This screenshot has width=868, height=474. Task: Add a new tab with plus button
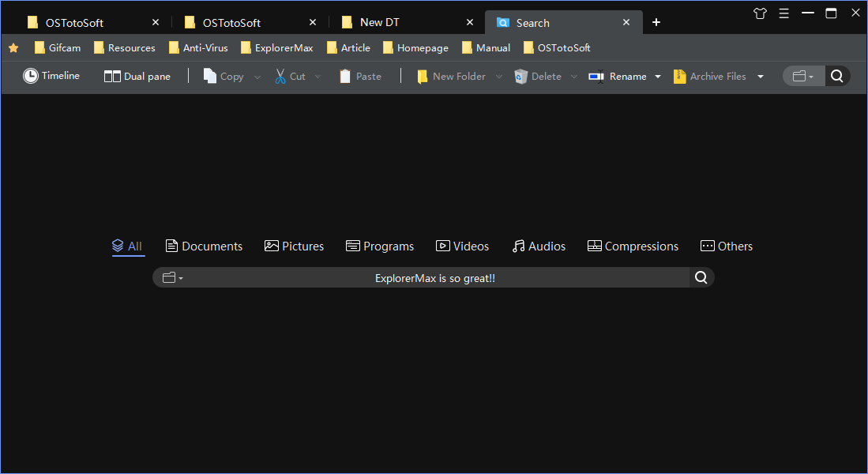[656, 22]
